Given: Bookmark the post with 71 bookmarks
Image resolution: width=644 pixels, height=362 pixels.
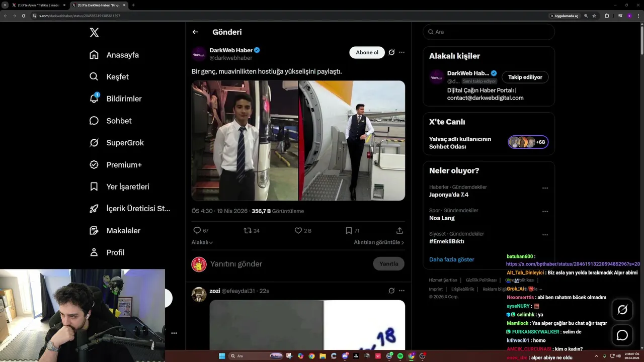Looking at the screenshot, I should pyautogui.click(x=349, y=230).
